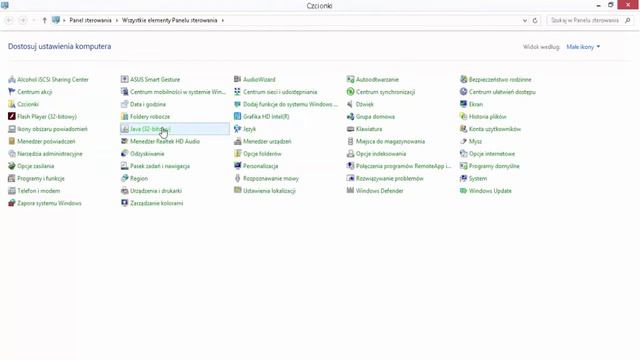Click the AudioWizard icon
640x360 pixels.
pos(237,79)
